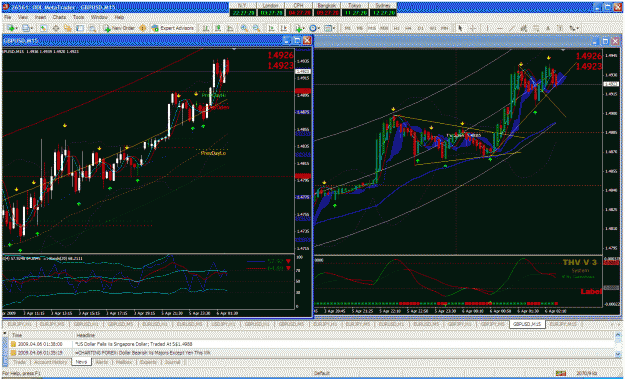Screen dimensions: 625x379
Task: Select the D1 timeframe button
Action: [x=421, y=28]
